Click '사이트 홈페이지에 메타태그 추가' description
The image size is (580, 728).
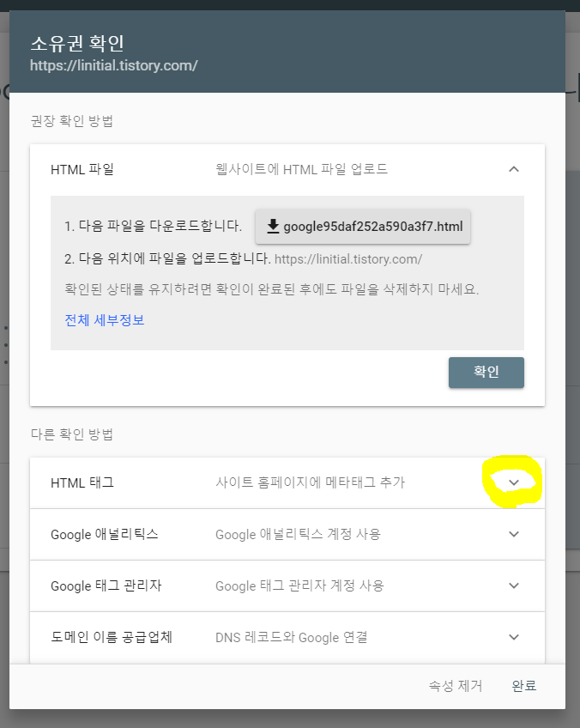click(310, 482)
